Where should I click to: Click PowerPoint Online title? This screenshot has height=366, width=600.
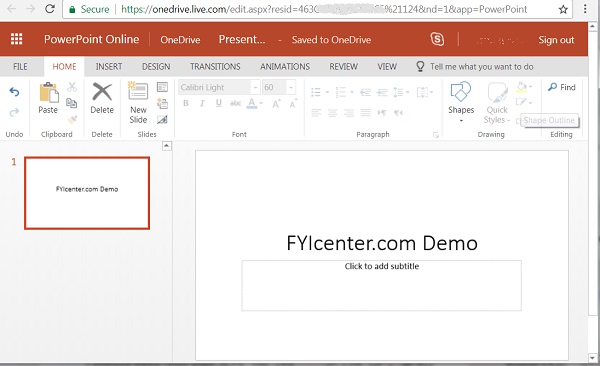pyautogui.click(x=91, y=39)
